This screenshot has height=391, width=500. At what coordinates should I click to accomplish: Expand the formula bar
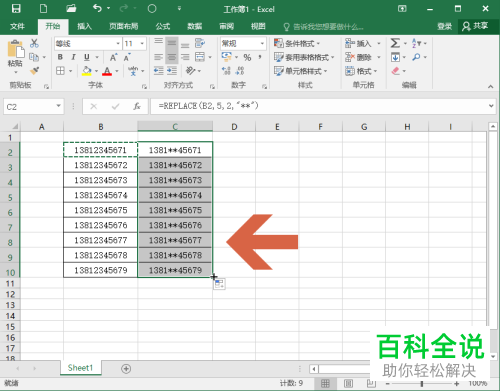click(x=491, y=106)
